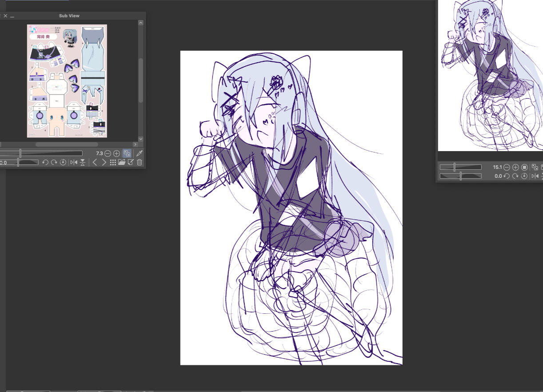Show the next Sub View image
This screenshot has height=392, width=543.
(104, 163)
